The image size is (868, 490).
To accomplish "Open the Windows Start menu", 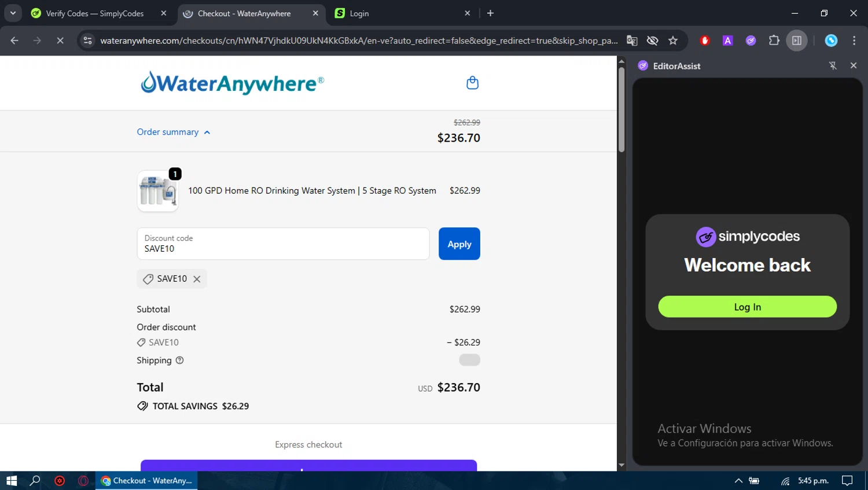I will [x=12, y=481].
